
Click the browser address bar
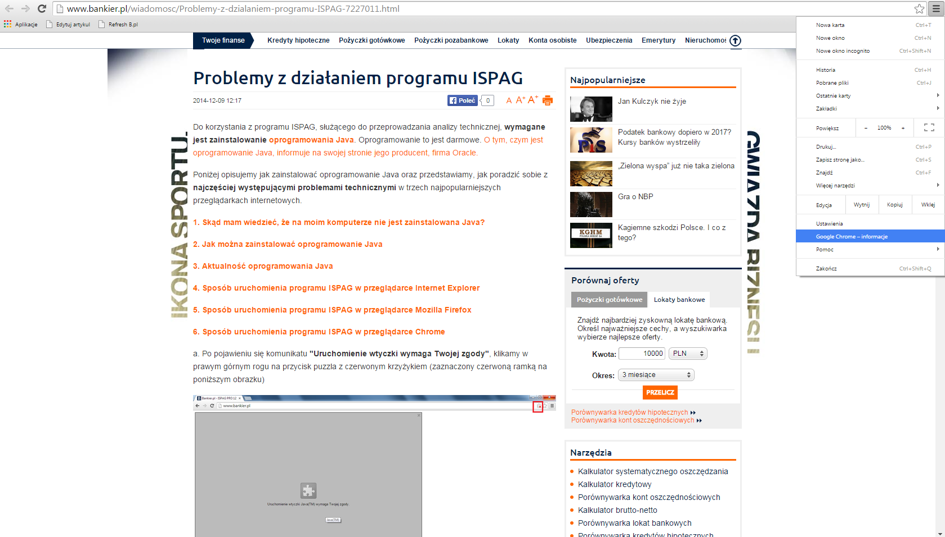(x=482, y=8)
